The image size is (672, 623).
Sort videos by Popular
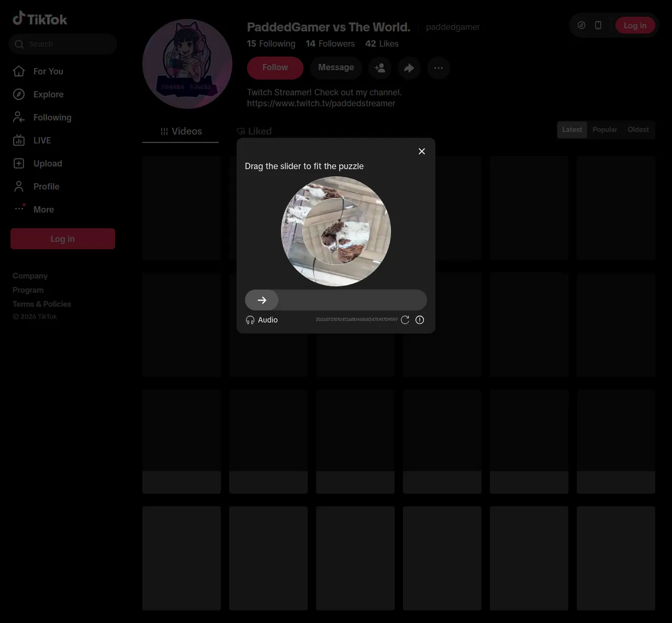604,130
